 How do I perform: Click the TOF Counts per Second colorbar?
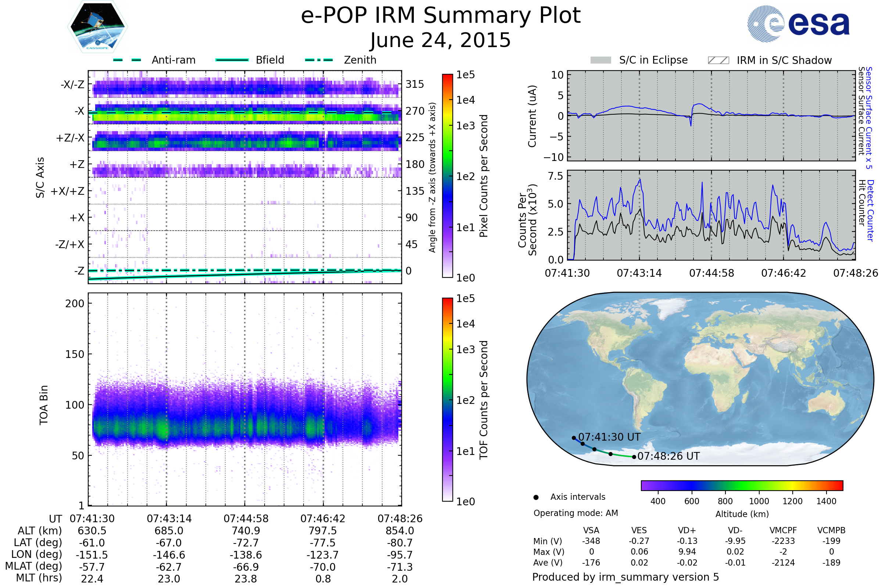pyautogui.click(x=447, y=399)
